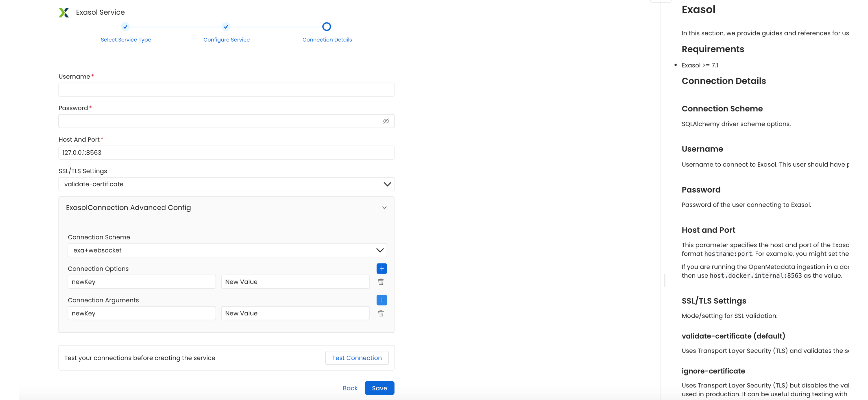This screenshot has width=868, height=400.
Task: Delete the Connection Arguments newKey row
Action: click(381, 313)
